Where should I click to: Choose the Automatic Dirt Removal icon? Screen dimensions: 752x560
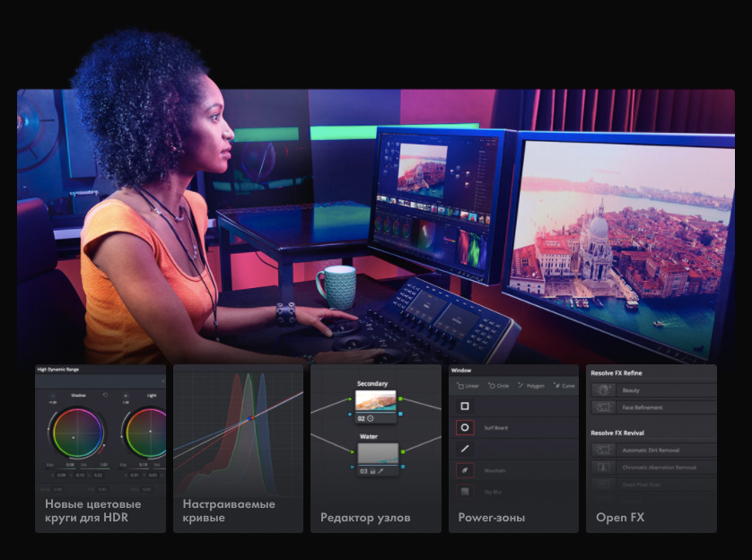click(x=603, y=451)
